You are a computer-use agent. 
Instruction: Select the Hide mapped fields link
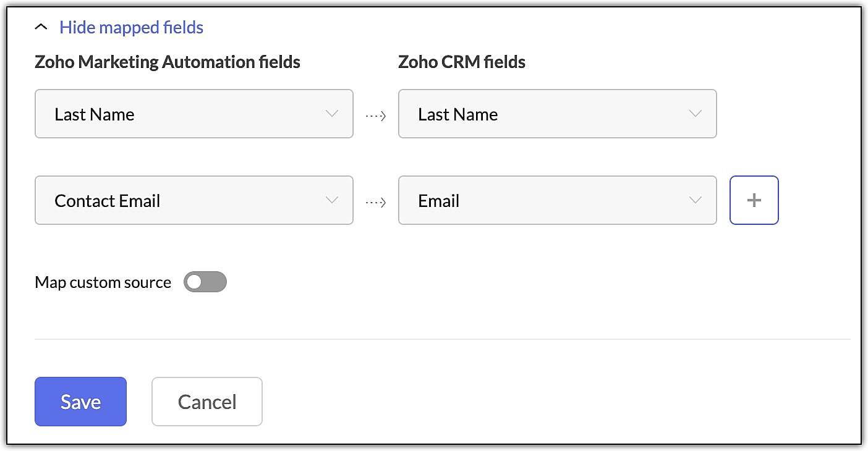[x=131, y=27]
